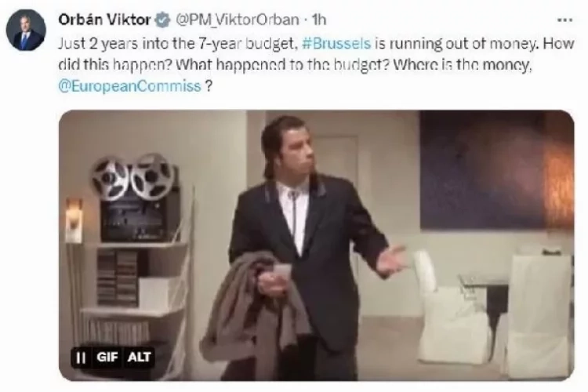The image size is (588, 392).
Task: Click the display name Orbán Viktor
Action: point(104,20)
